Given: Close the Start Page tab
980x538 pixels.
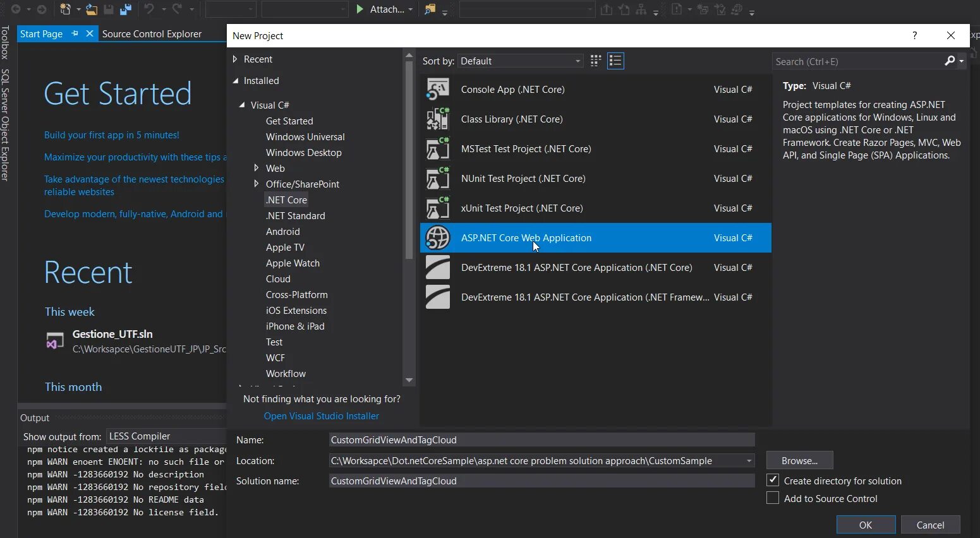Looking at the screenshot, I should [89, 33].
